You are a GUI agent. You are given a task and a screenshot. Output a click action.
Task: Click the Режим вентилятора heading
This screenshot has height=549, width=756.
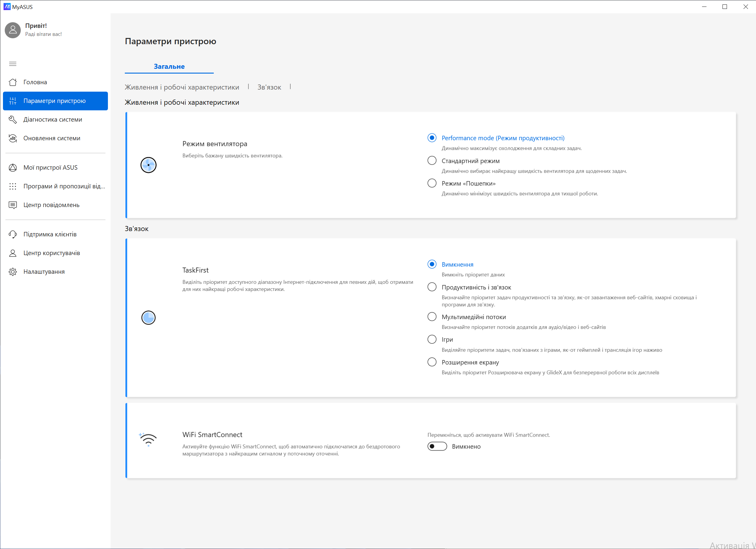point(215,144)
